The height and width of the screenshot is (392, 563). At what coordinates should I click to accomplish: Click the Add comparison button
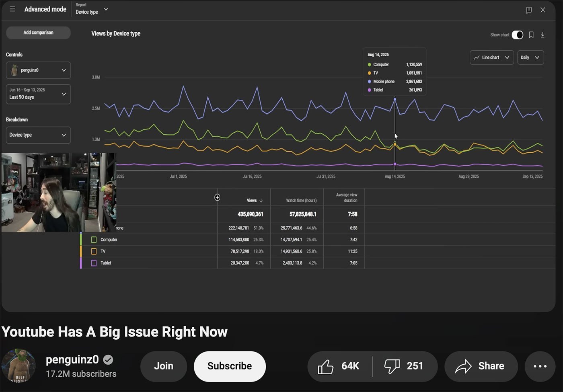38,33
